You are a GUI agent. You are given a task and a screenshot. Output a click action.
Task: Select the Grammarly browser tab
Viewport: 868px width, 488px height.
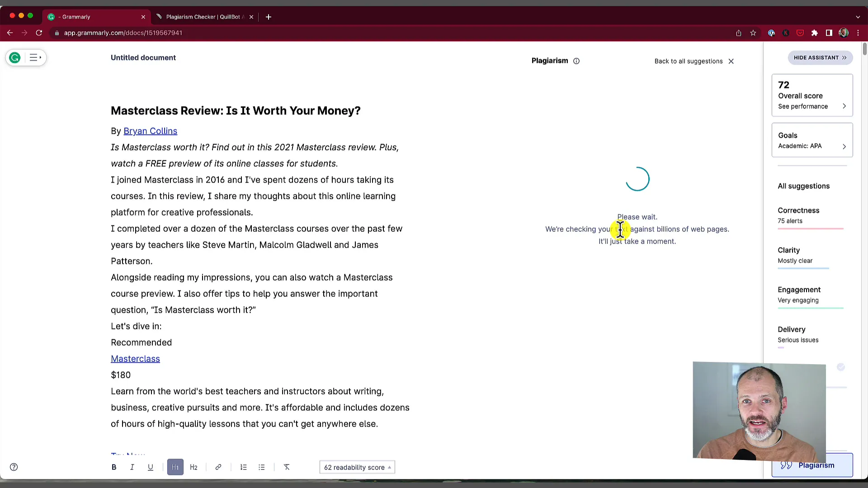pyautogui.click(x=96, y=17)
